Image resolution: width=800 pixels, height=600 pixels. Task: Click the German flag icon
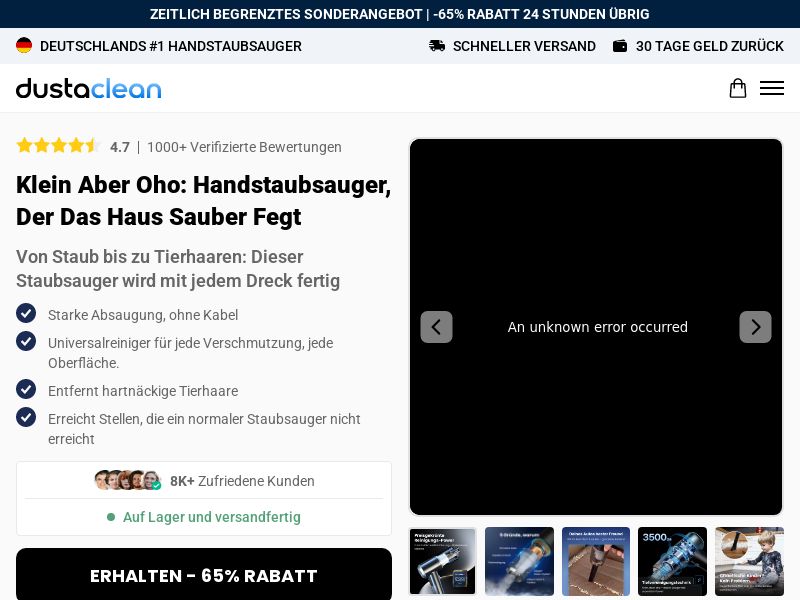24,46
